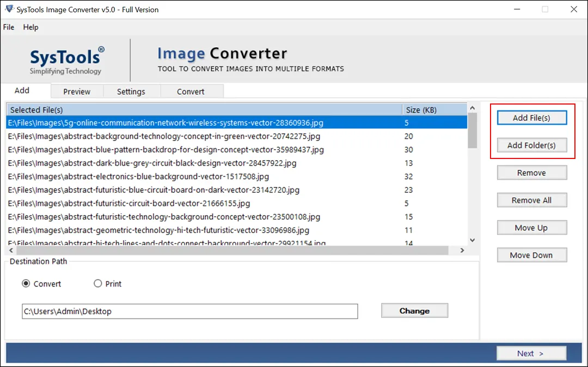Open the Convert tab
The width and height of the screenshot is (588, 367).
click(x=192, y=91)
